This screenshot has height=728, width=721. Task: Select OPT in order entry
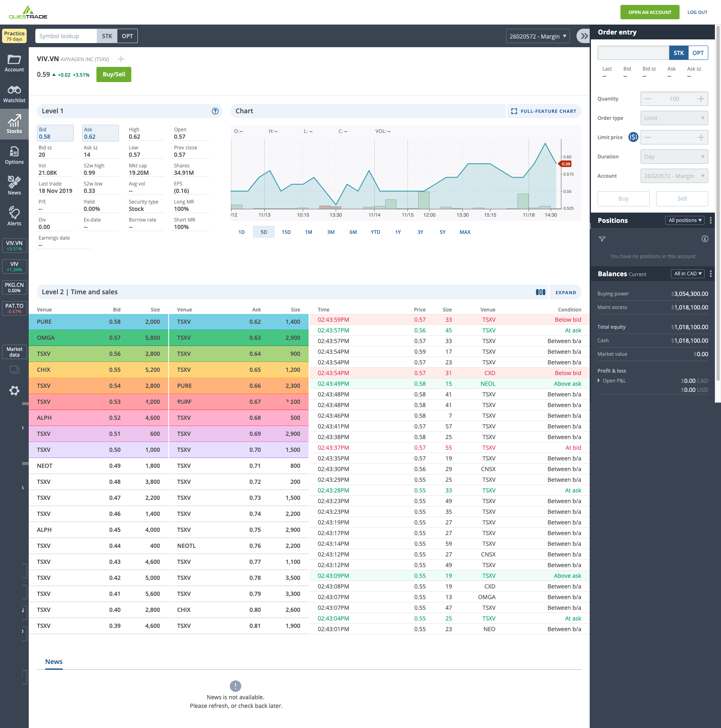(x=698, y=53)
